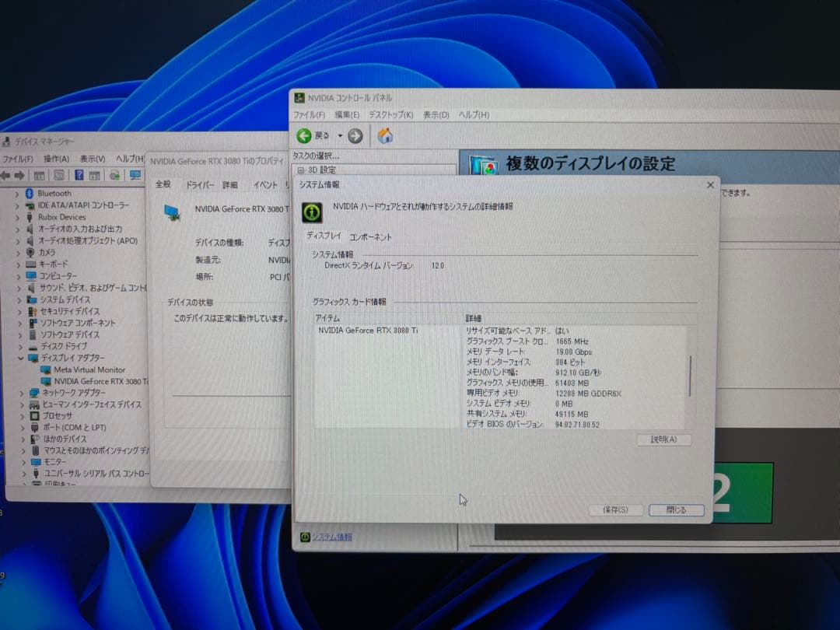
Task: Click the green システム情報 icon at bottom left
Action: click(x=303, y=537)
